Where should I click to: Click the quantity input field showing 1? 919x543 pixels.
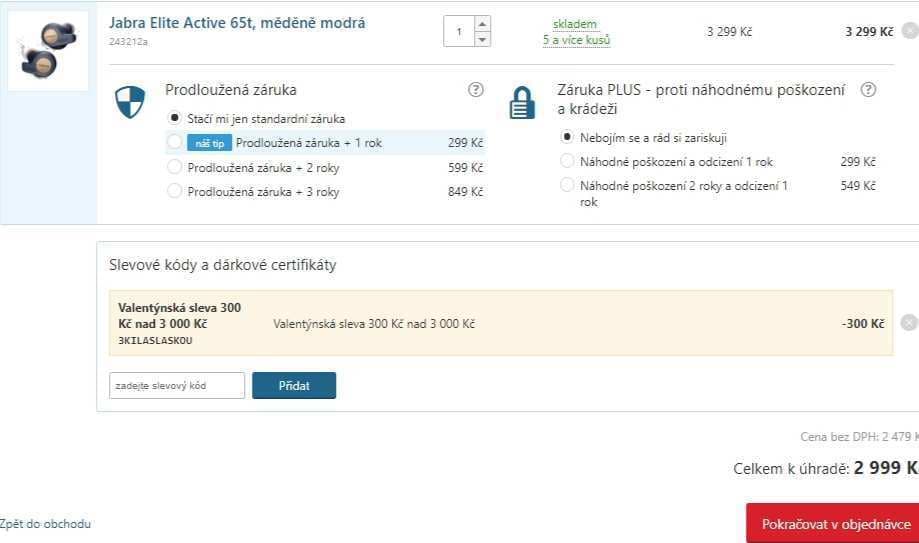pyautogui.click(x=459, y=31)
